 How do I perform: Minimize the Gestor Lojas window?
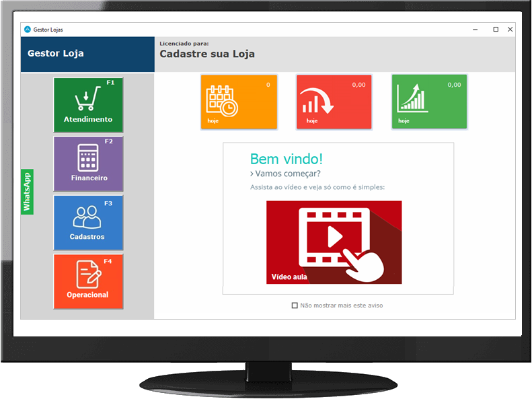tap(478, 30)
